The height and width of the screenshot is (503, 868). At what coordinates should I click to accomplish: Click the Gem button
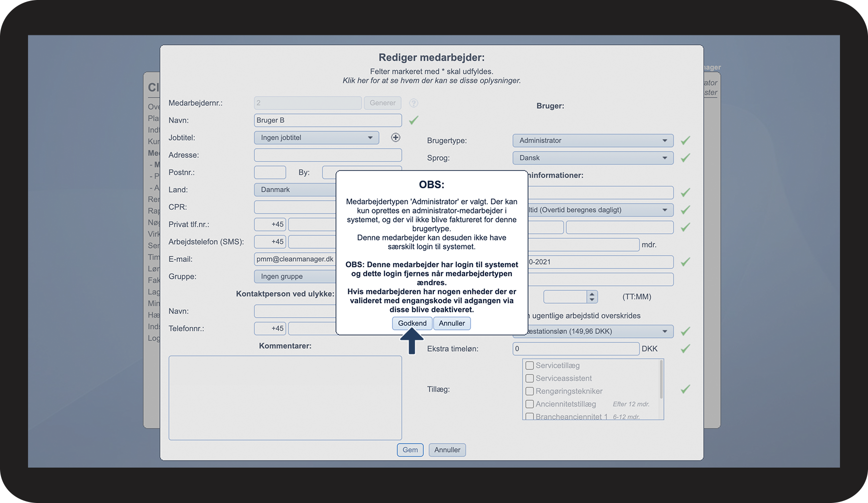[410, 450]
